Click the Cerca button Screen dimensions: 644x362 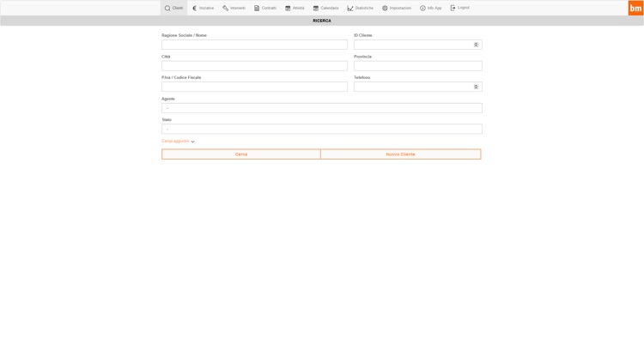coord(241,154)
